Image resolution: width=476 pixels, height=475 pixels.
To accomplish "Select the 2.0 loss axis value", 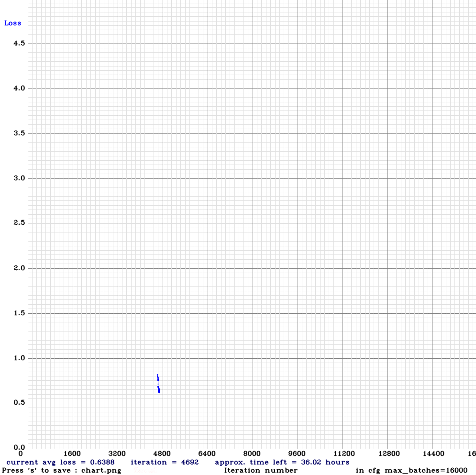I will pyautogui.click(x=19, y=268).
